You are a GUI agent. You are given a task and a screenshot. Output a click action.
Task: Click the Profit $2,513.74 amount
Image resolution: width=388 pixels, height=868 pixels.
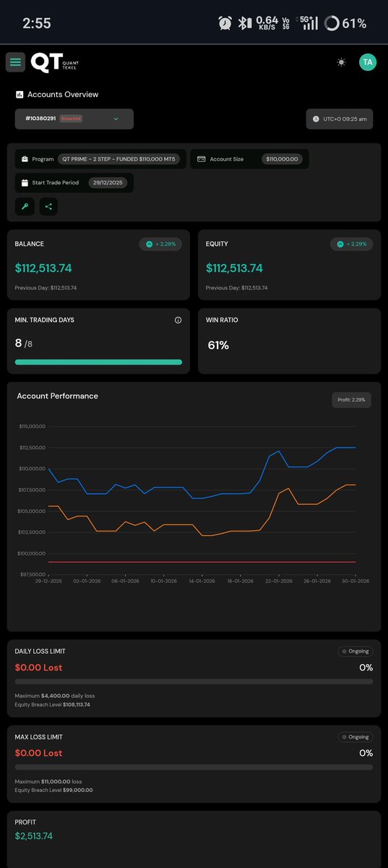click(x=34, y=836)
